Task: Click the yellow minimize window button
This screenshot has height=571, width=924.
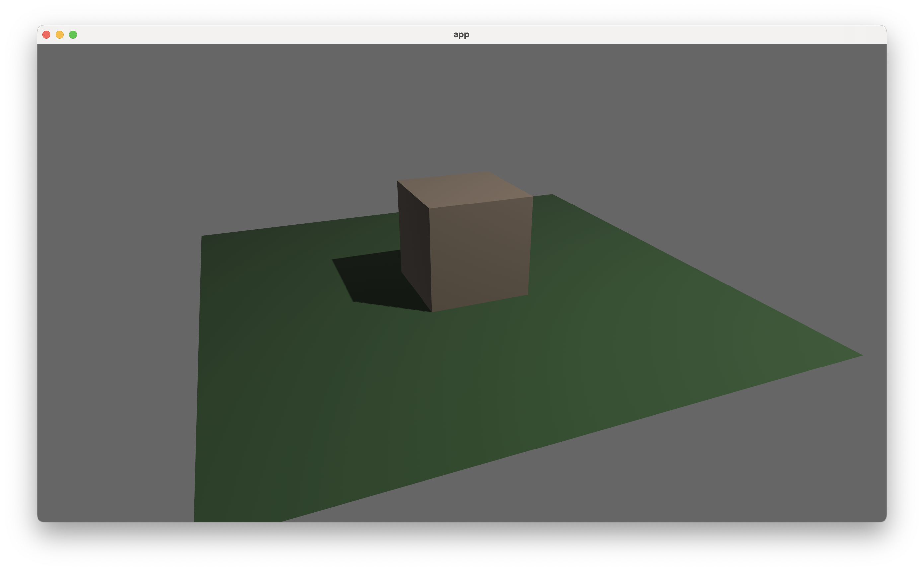Action: (x=60, y=35)
